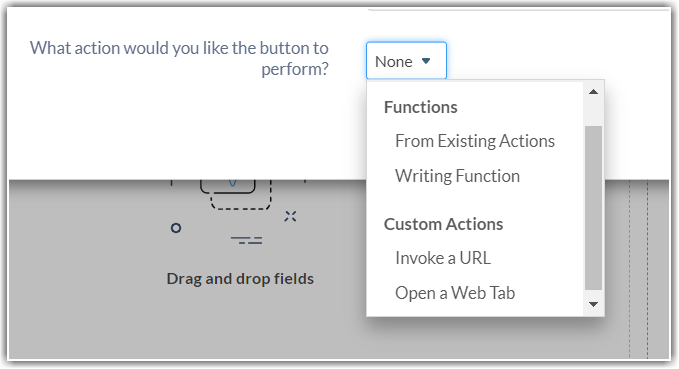Click the caret arrow beside None

[x=426, y=61]
